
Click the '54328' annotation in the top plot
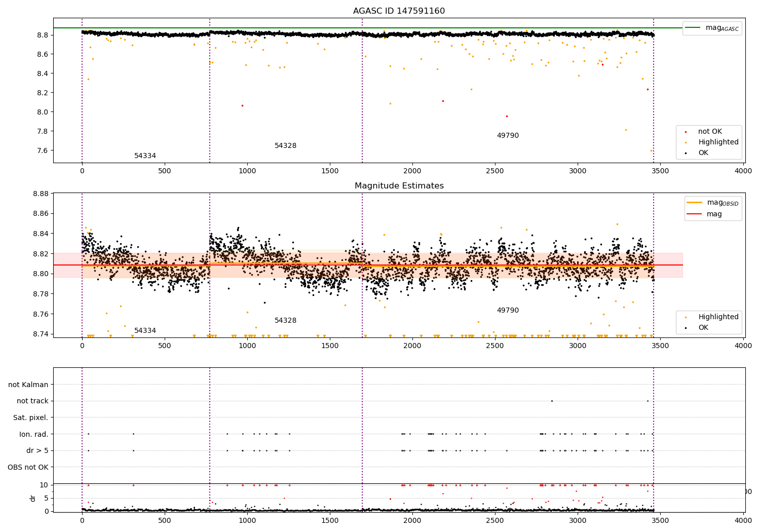285,146
